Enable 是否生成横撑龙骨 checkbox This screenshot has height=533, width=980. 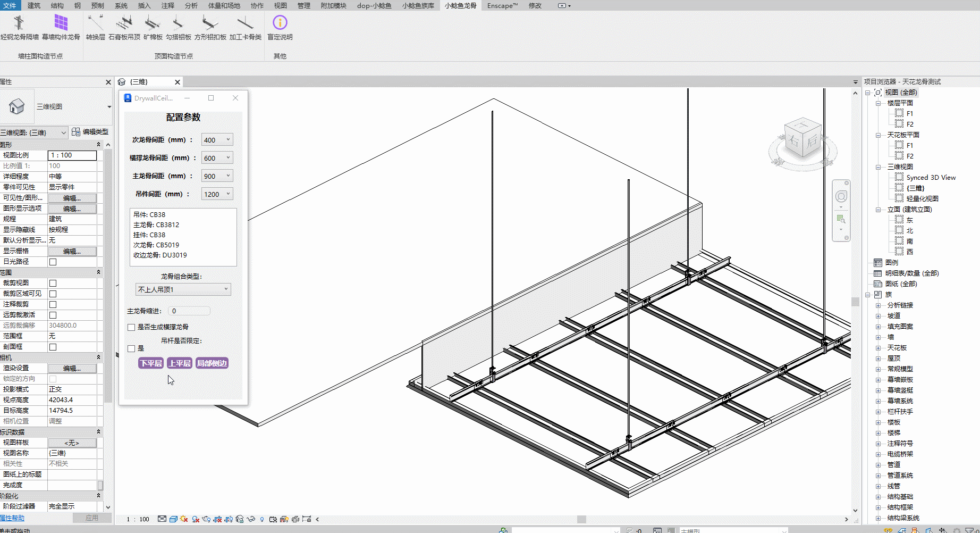click(131, 327)
